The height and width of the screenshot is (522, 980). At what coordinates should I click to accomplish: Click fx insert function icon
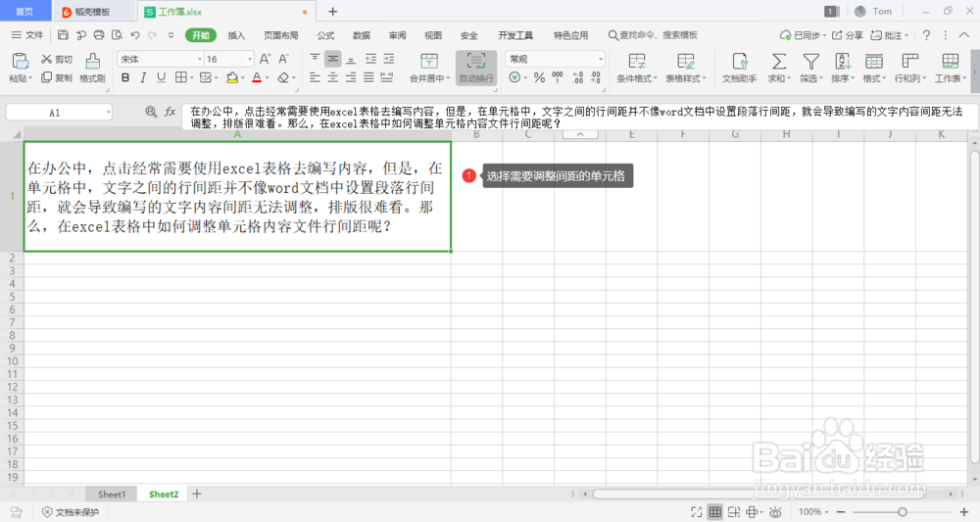[x=170, y=112]
